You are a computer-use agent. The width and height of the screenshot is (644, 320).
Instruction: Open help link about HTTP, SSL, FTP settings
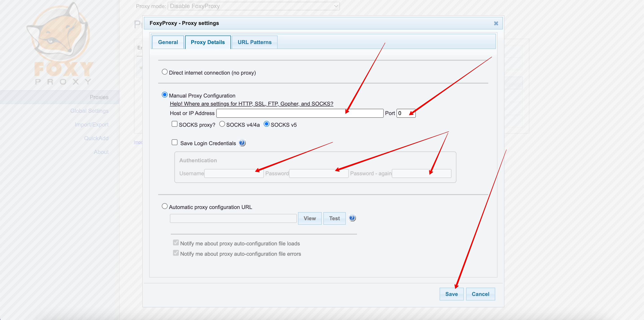point(251,104)
